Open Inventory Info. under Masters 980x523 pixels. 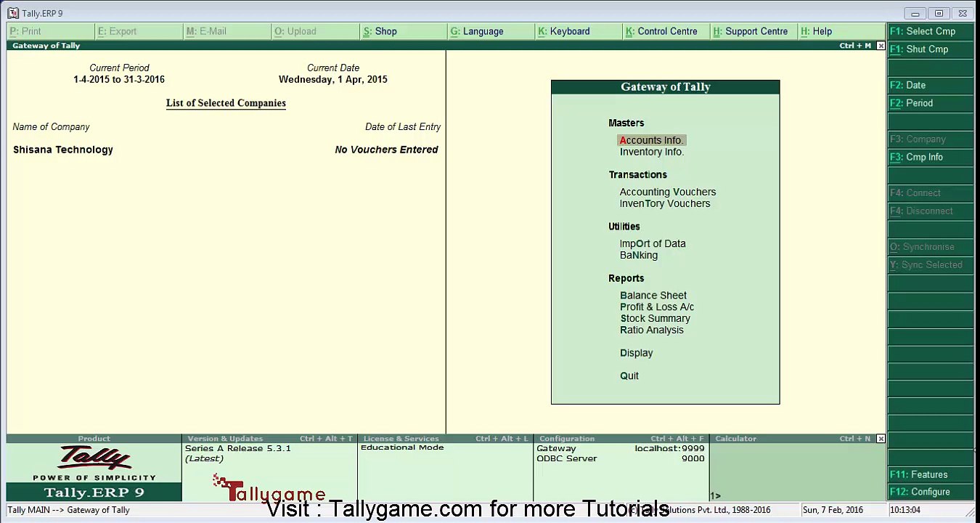[x=651, y=152]
